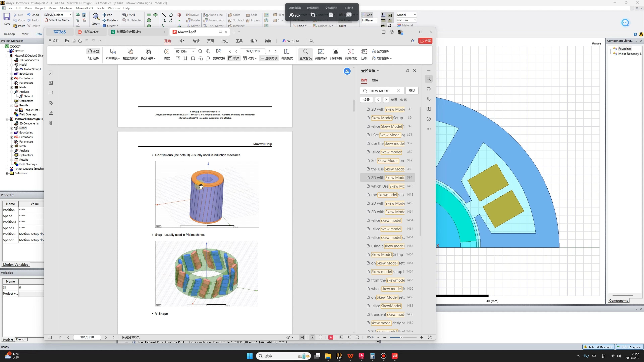Click the 选择 select tool in WPS
Screen dimensions: 644x362
(94, 58)
